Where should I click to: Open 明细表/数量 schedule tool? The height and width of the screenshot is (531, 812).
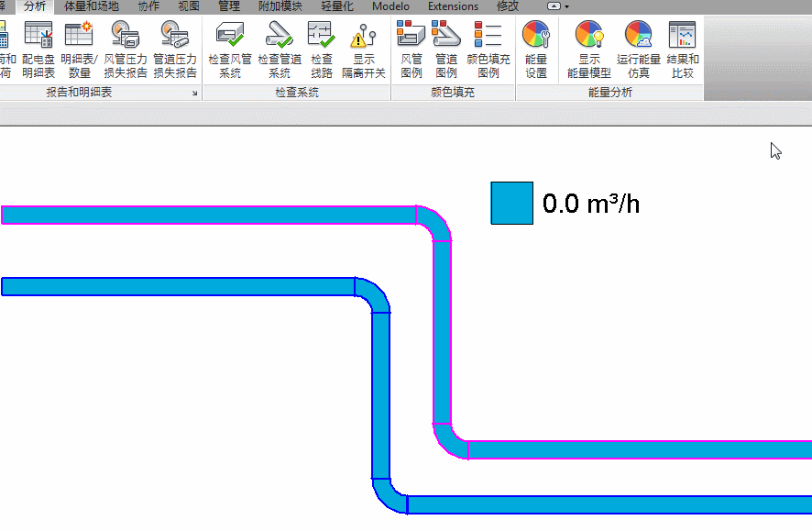pyautogui.click(x=79, y=50)
